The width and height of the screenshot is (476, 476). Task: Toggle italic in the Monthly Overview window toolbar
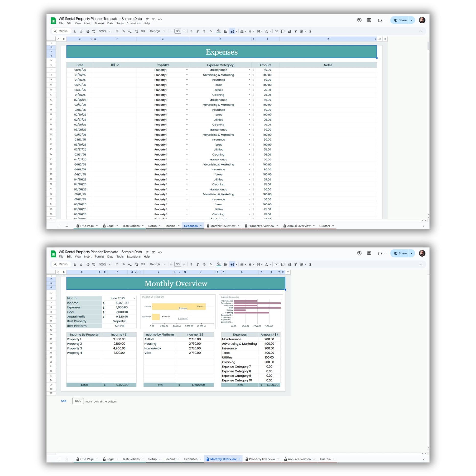pyautogui.click(x=198, y=264)
